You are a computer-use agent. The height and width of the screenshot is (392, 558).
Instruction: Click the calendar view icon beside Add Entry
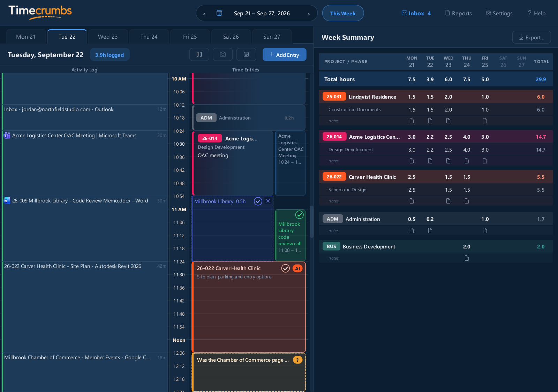coord(246,54)
